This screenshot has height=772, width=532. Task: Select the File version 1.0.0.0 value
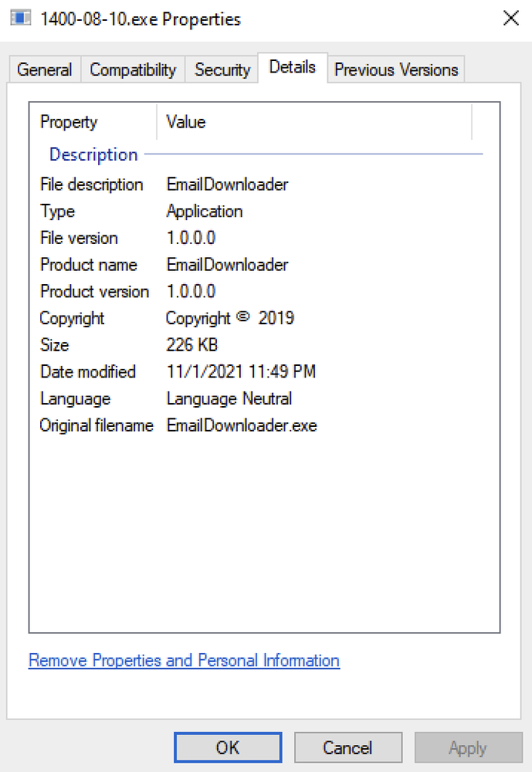tap(190, 238)
